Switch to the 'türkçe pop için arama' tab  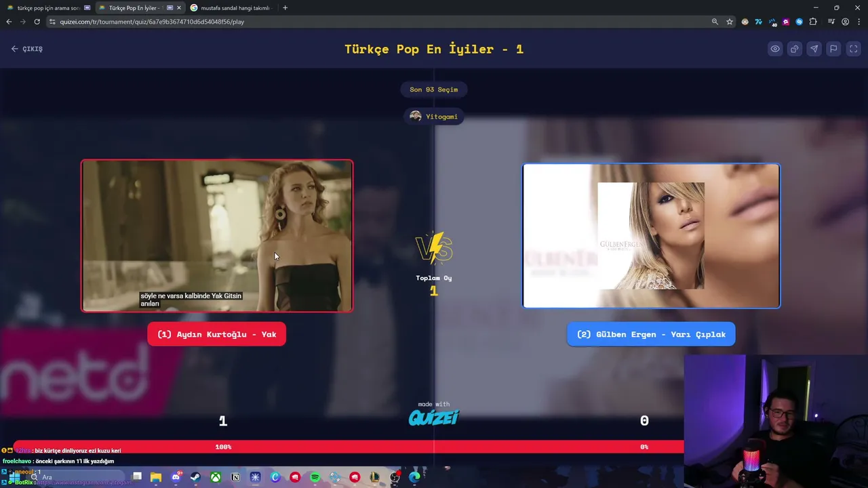47,8
